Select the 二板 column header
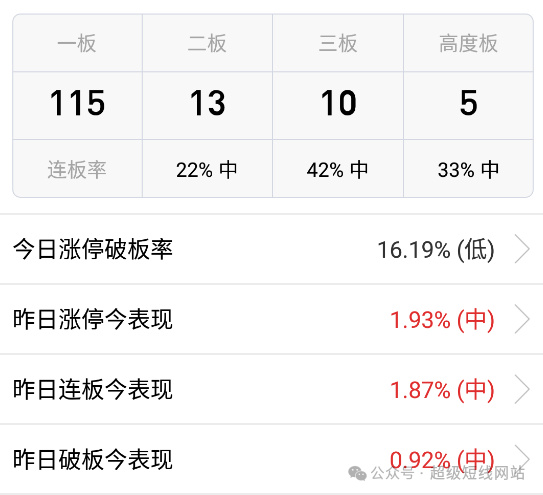The width and height of the screenshot is (543, 495). [207, 43]
